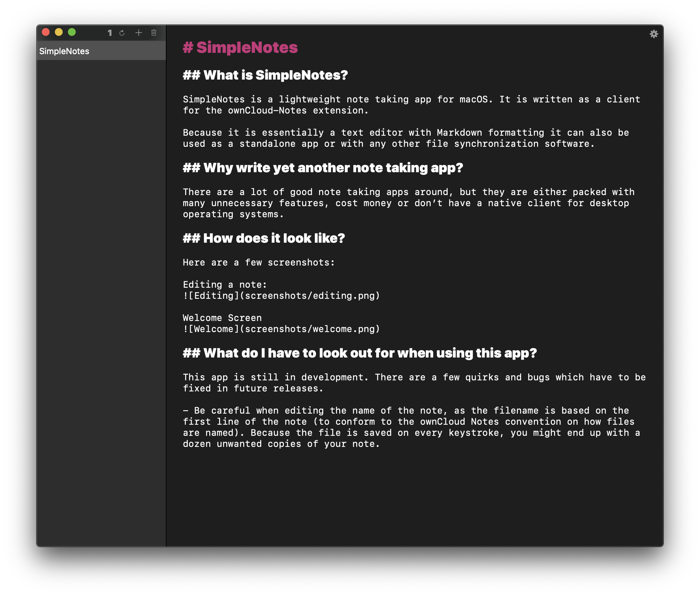Open settings via the gear icon
The image size is (700, 595).
pos(654,34)
